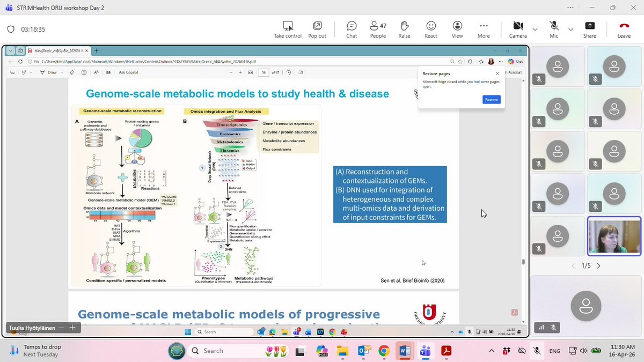Screen dimensions: 644x362
Task: Show the People participants list
Action: [378, 29]
